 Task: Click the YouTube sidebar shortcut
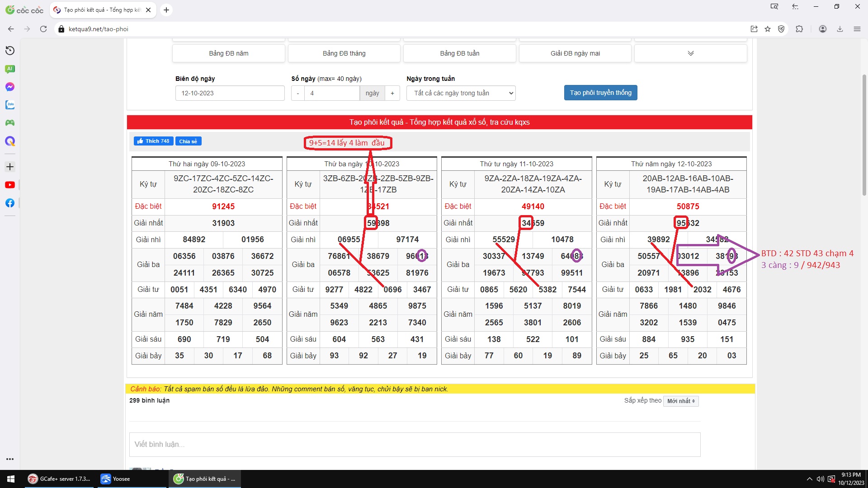(x=10, y=185)
